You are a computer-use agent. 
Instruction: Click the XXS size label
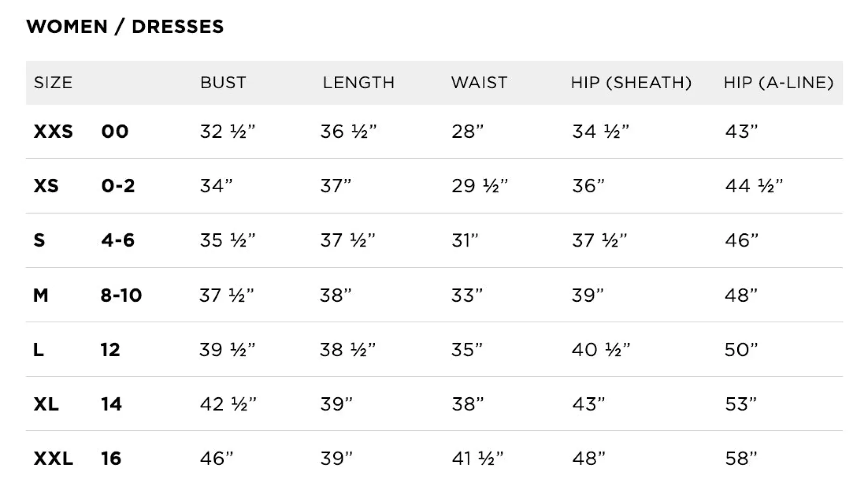click(53, 132)
